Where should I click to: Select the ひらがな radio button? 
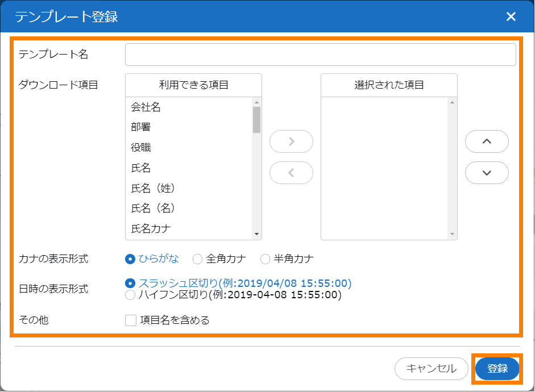pyautogui.click(x=130, y=259)
